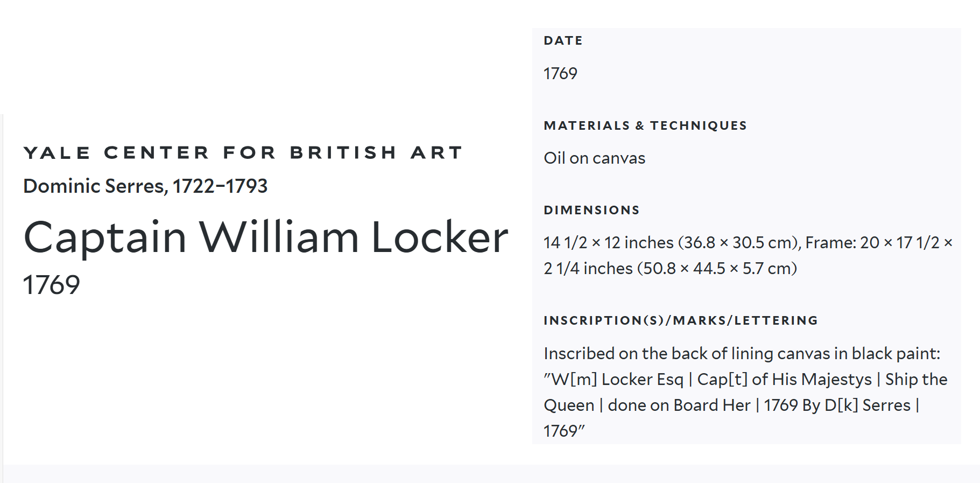Click the Captain William Locker title

coord(266,237)
